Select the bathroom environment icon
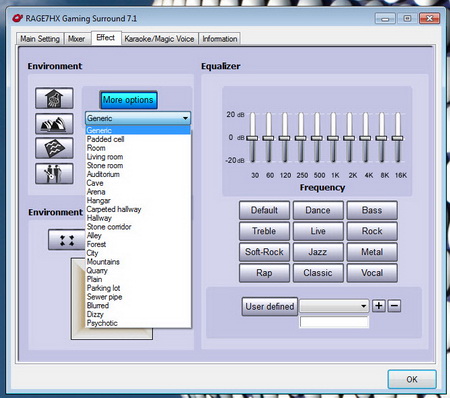 tap(54, 98)
